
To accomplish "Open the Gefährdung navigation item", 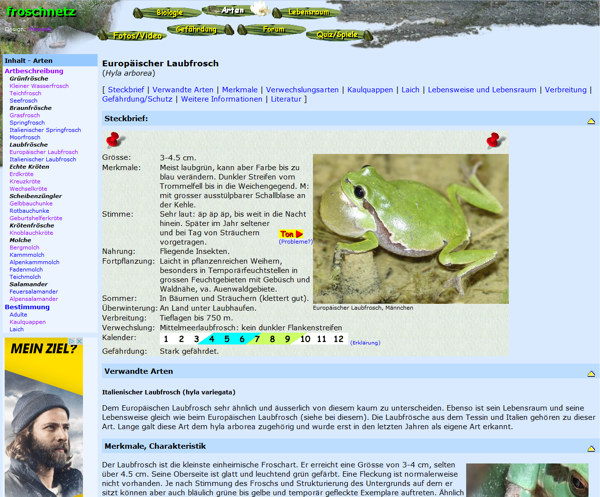I will 196,30.
